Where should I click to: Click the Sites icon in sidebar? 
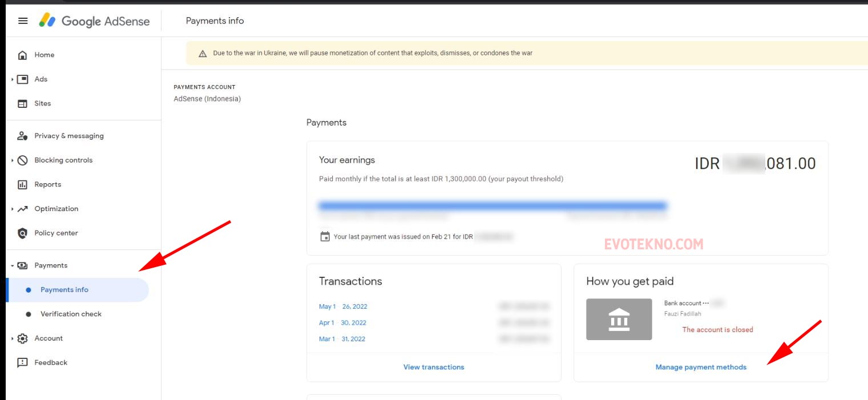click(23, 104)
